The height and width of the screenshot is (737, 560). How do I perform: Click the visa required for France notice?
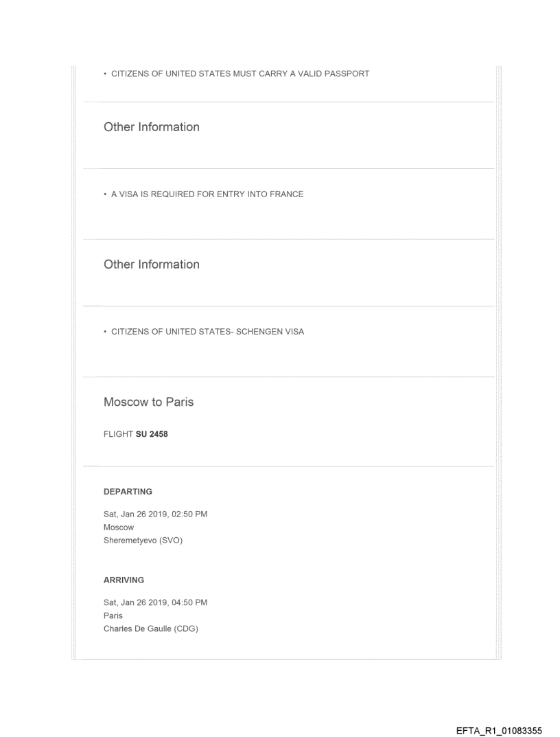207,194
